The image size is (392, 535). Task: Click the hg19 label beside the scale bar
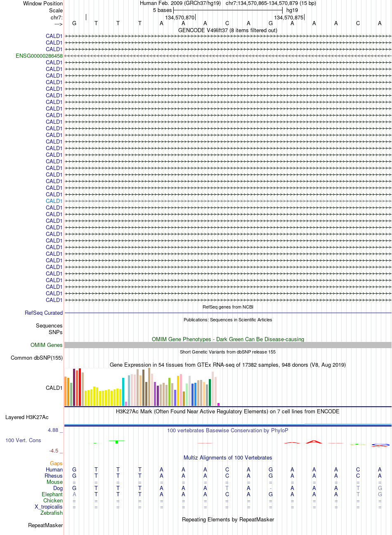point(292,10)
